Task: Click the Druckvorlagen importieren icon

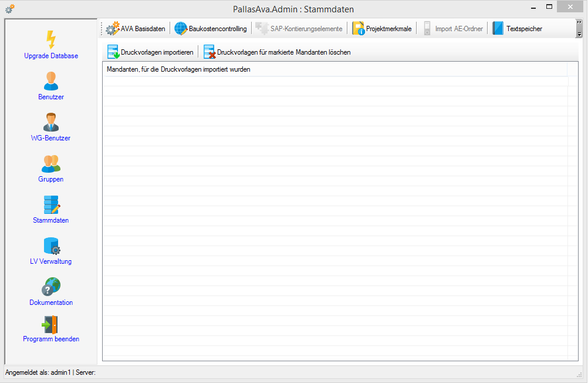Action: click(113, 52)
